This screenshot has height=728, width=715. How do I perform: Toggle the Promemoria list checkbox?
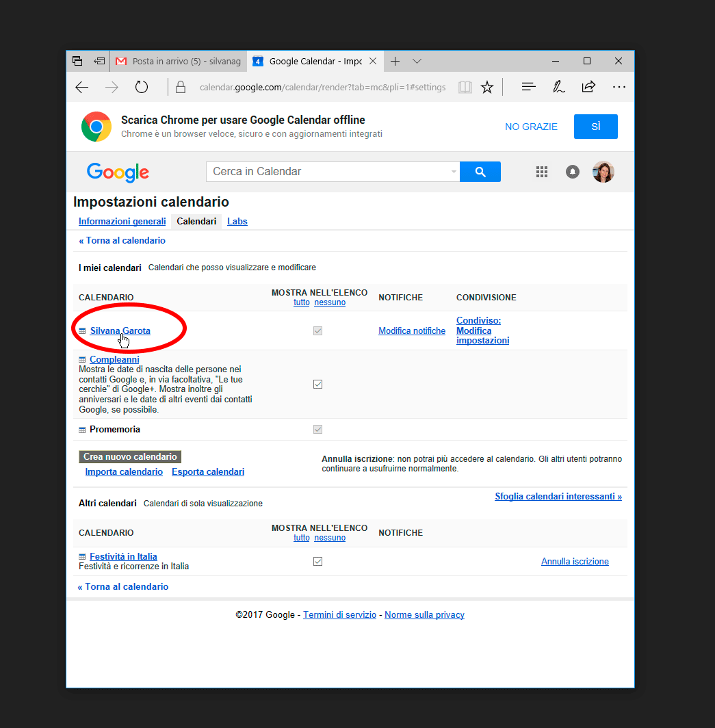pos(317,429)
